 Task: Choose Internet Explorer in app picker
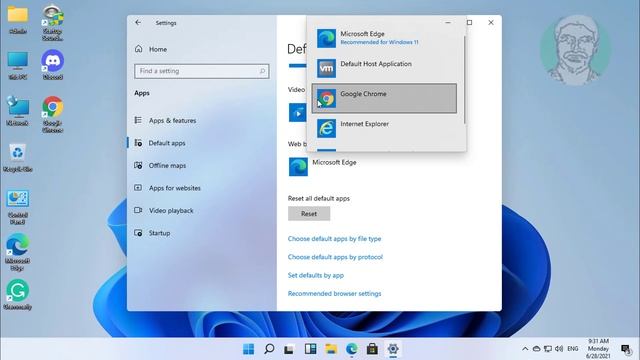coord(384,128)
